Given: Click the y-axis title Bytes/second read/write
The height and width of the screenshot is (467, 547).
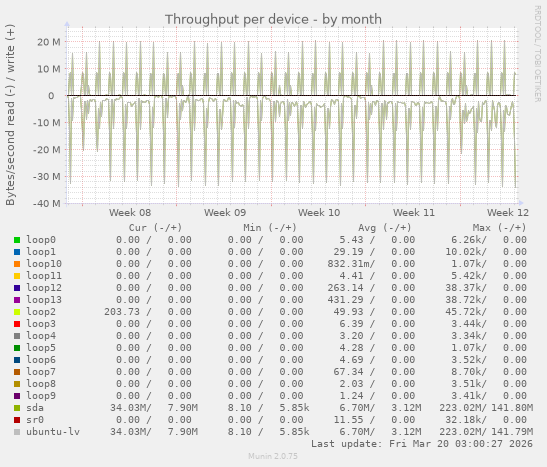Looking at the screenshot, I should (10, 115).
